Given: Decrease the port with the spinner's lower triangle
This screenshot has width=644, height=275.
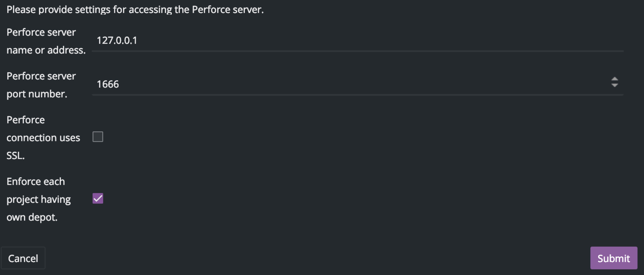Looking at the screenshot, I should (x=615, y=85).
